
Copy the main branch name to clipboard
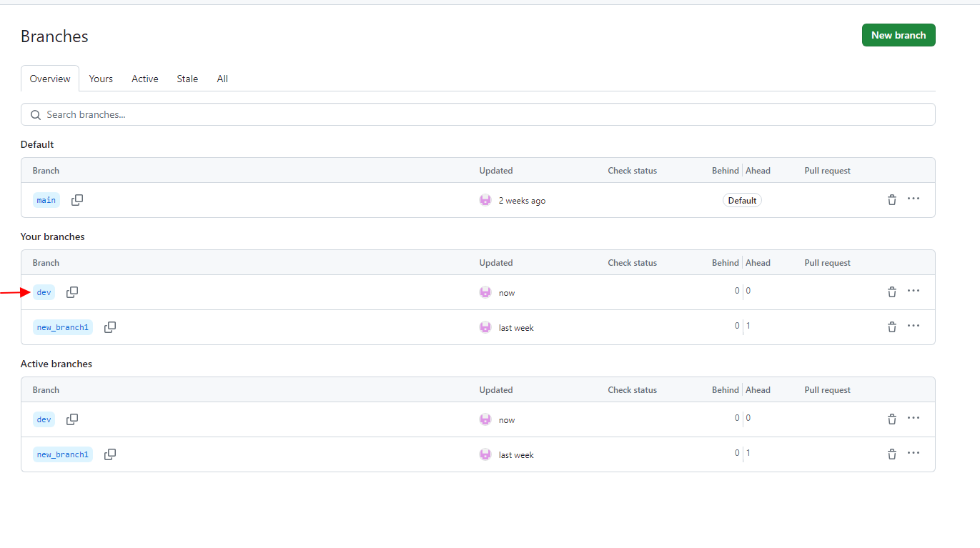[x=77, y=200]
